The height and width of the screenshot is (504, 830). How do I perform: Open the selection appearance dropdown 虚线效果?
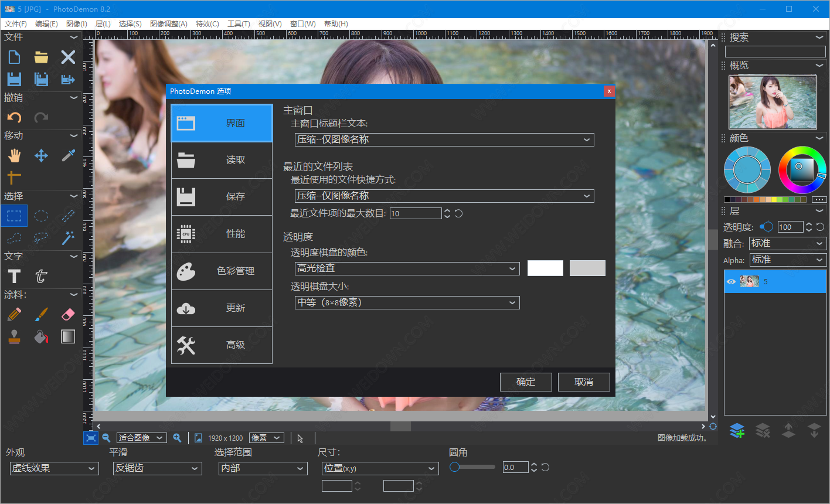[54, 468]
